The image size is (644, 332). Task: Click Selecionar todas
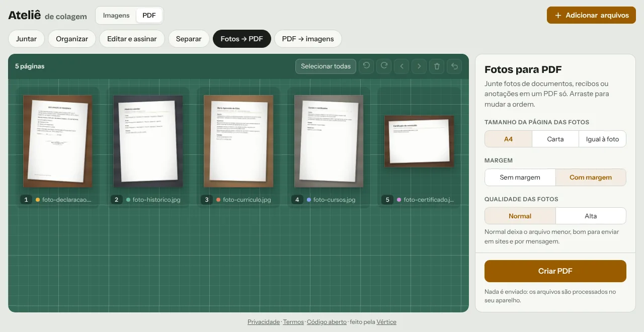click(x=326, y=66)
